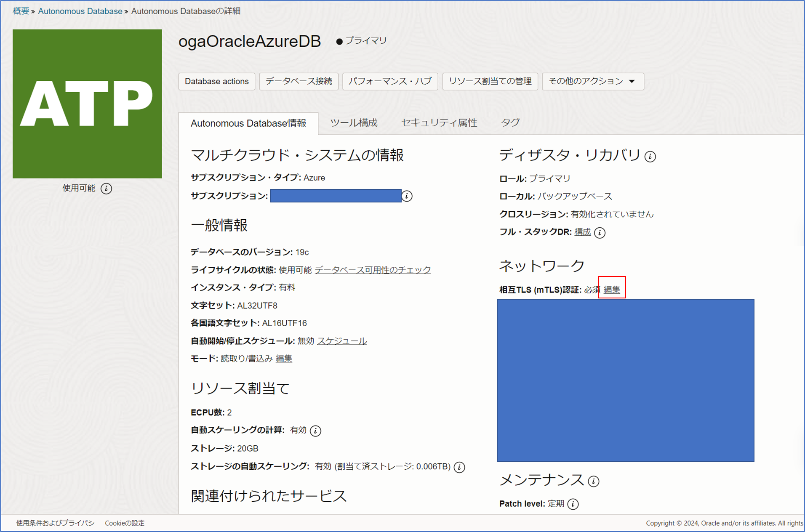Click the プライマリ role label beside the title
Image resolution: width=805 pixels, height=532 pixels.
[x=366, y=41]
